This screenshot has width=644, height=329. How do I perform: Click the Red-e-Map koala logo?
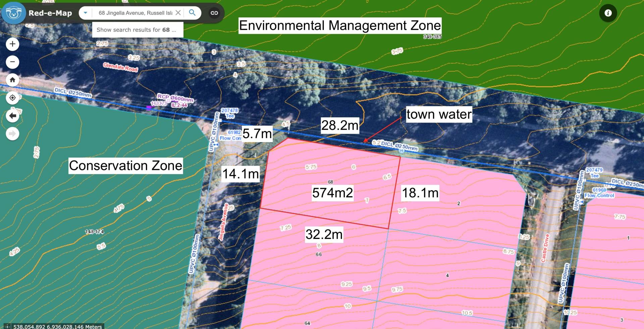click(x=14, y=13)
